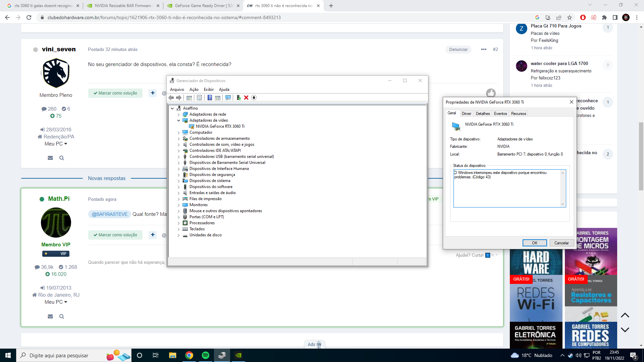The height and width of the screenshot is (362, 644).
Task: Click the Chrome address bar
Action: tap(285, 17)
